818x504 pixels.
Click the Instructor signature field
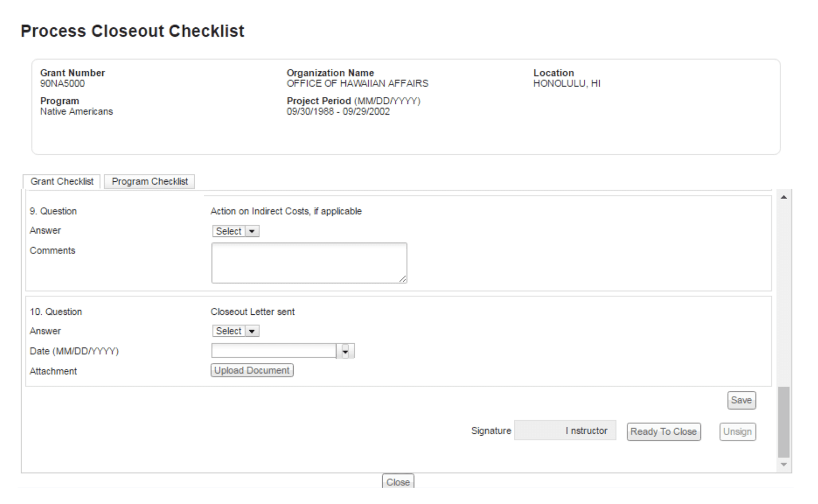pyautogui.click(x=565, y=430)
